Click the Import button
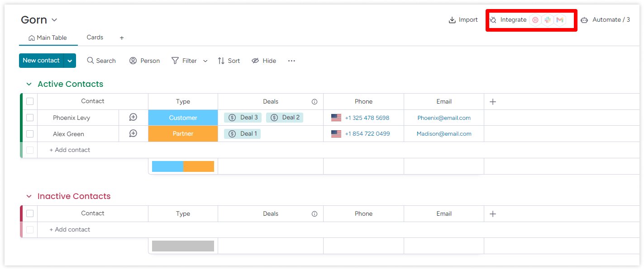The image size is (644, 270). (463, 20)
